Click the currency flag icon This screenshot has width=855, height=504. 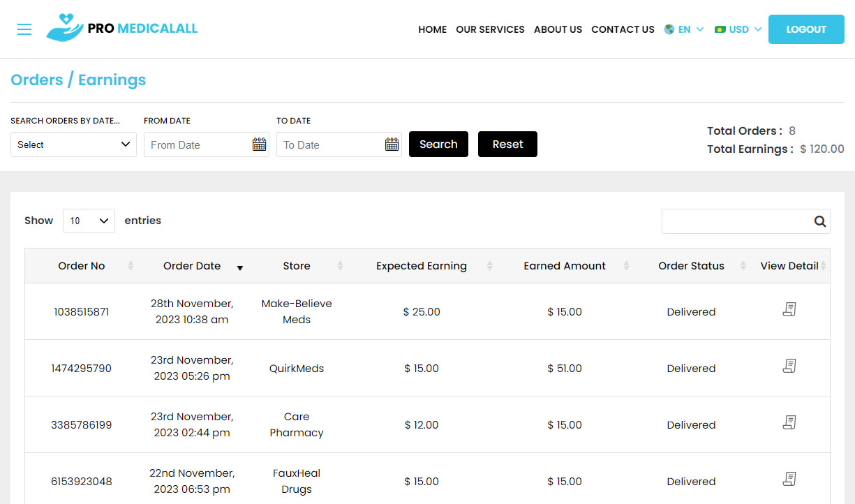720,29
